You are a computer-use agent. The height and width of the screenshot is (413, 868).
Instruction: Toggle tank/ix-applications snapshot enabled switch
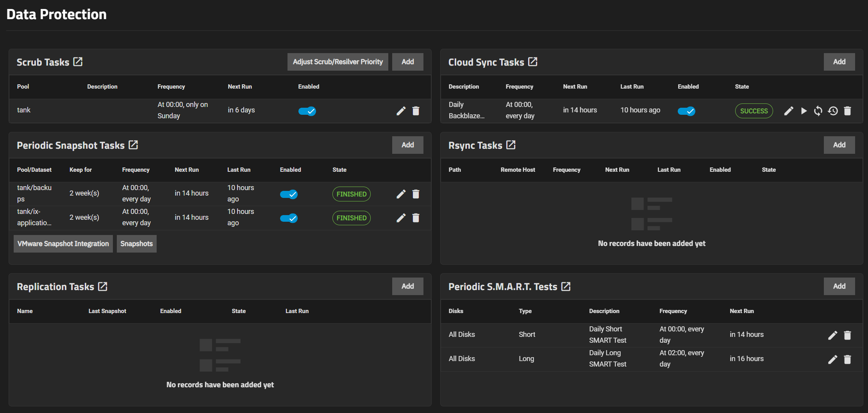[289, 218]
